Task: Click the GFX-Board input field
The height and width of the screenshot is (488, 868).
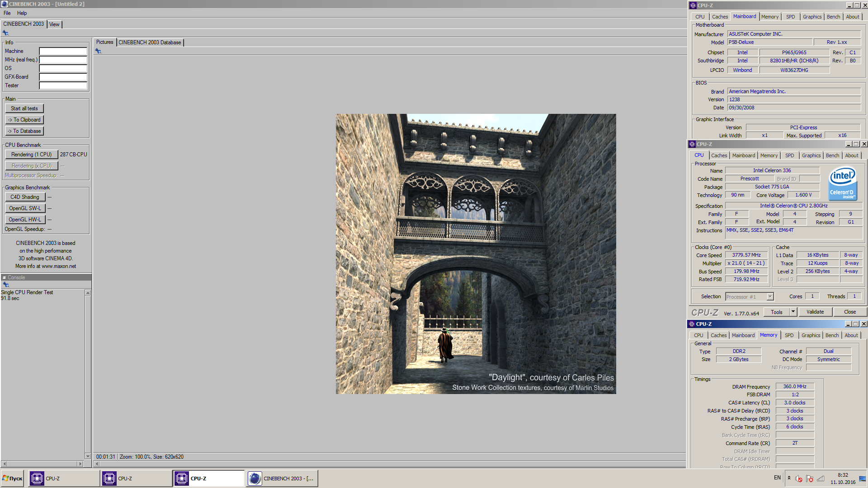Action: click(x=63, y=77)
